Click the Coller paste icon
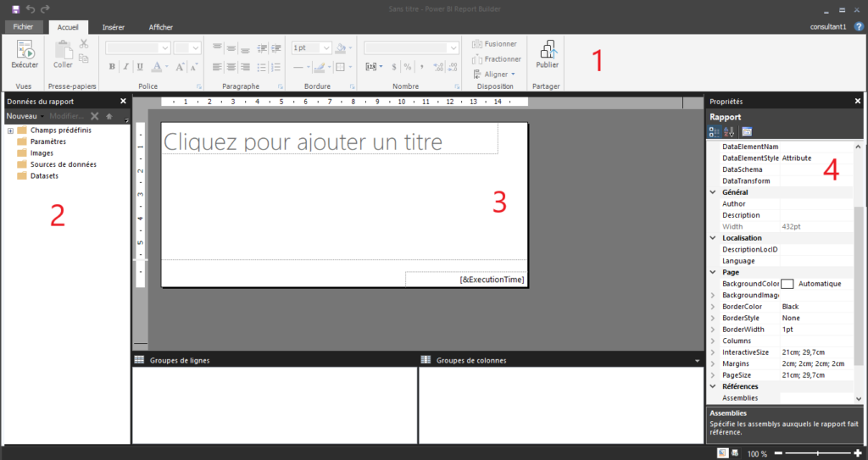This screenshot has height=460, width=868. pyautogui.click(x=63, y=51)
